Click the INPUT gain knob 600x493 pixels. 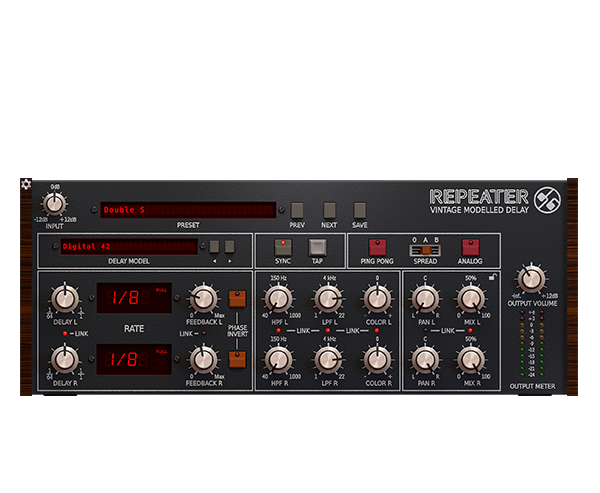(54, 204)
